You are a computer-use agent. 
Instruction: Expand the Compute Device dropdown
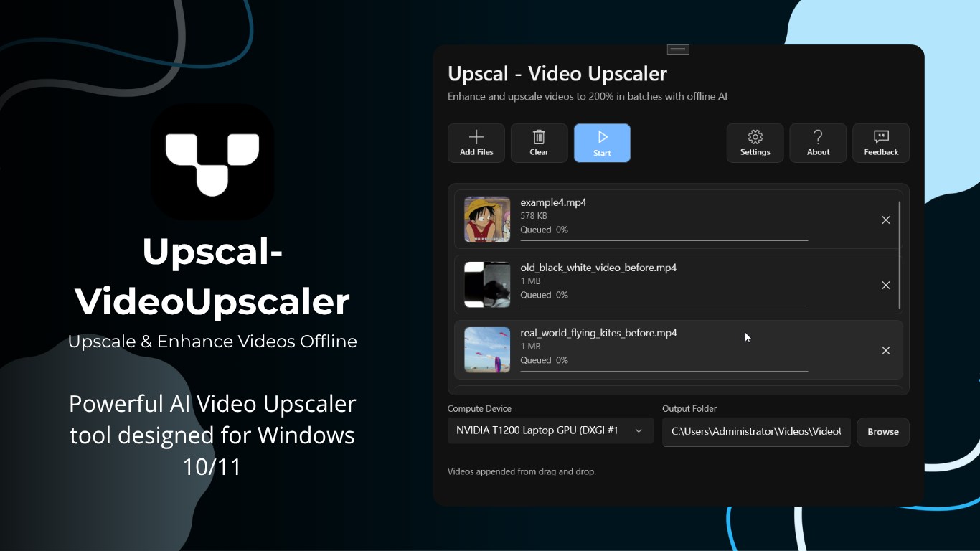[550, 430]
